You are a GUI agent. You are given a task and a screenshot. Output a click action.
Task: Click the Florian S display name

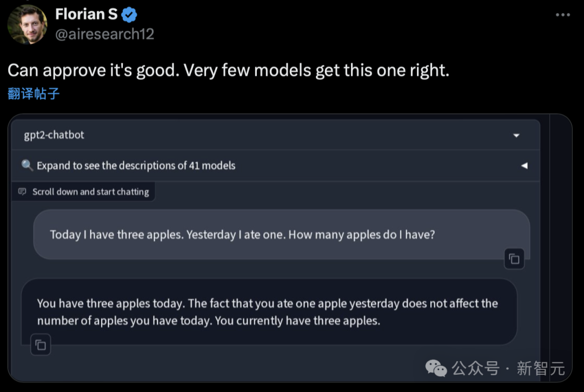86,15
